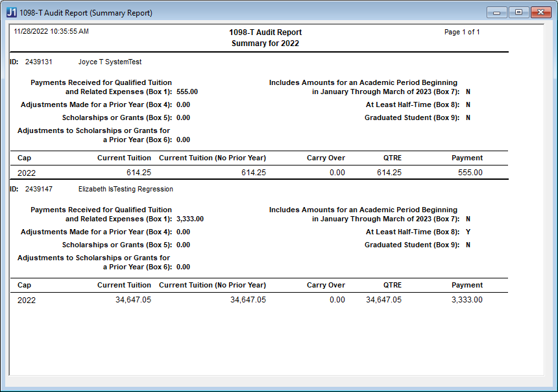Click the At Least Half-Time (Box 8) value Y
Screen dimensions: 558x392
468,232
